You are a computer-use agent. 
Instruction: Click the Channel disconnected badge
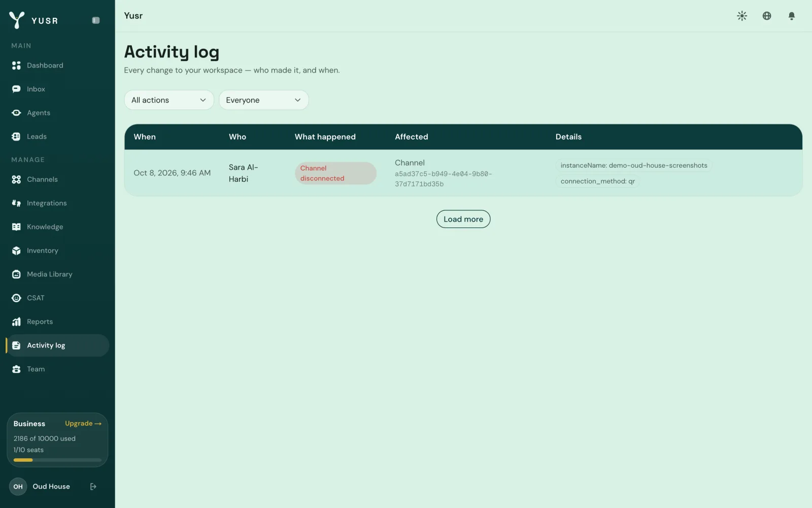click(x=335, y=173)
